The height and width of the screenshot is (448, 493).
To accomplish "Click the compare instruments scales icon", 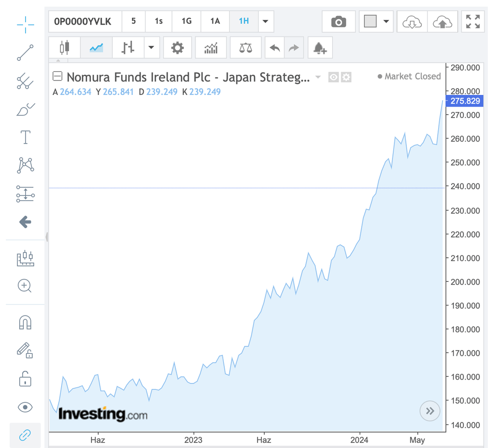I will (x=246, y=47).
